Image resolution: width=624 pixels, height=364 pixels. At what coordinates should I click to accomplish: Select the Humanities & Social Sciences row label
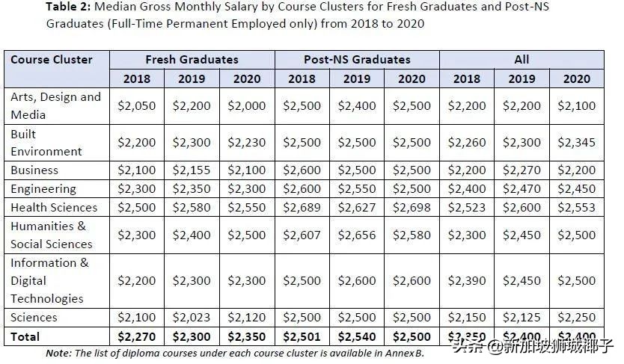(52, 235)
